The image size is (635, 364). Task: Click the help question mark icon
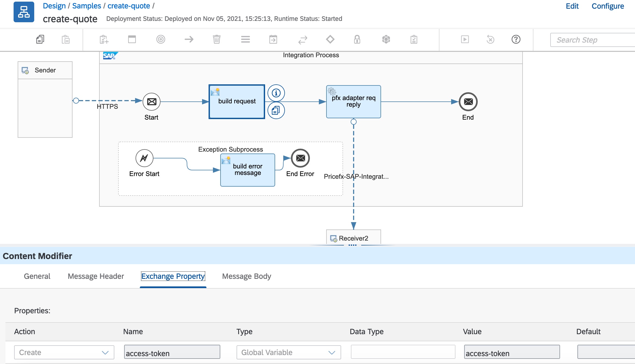516,40
